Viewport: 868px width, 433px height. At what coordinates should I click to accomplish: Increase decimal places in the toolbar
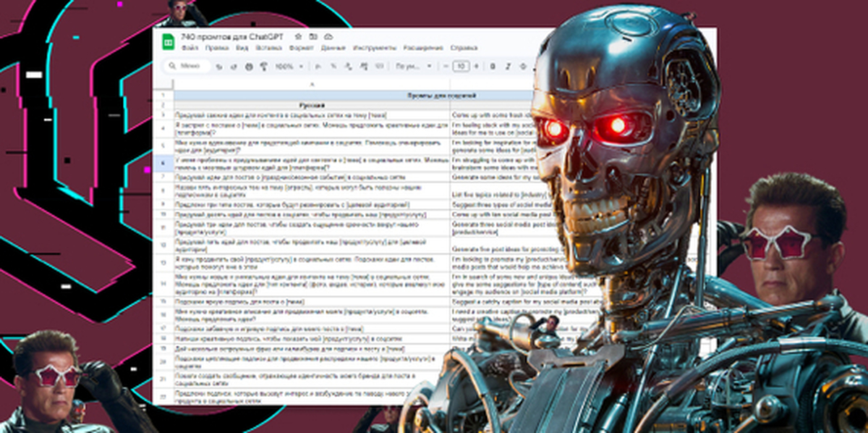(x=364, y=66)
